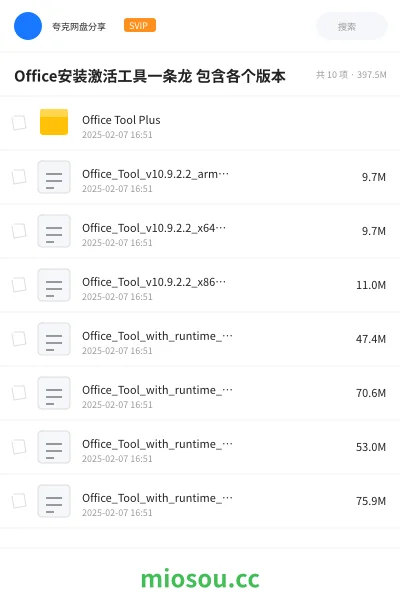
Task: Check the box of the 53.0M runtime file
Action: [19, 447]
